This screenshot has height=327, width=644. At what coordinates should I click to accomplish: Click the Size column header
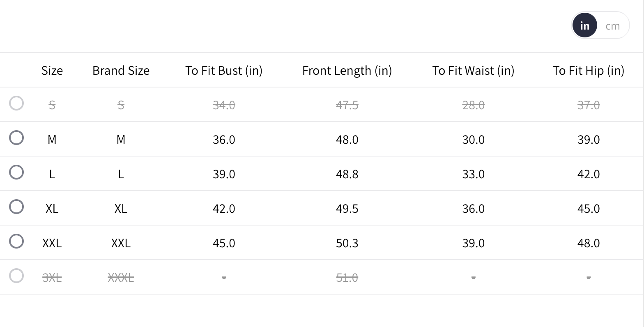click(x=52, y=71)
